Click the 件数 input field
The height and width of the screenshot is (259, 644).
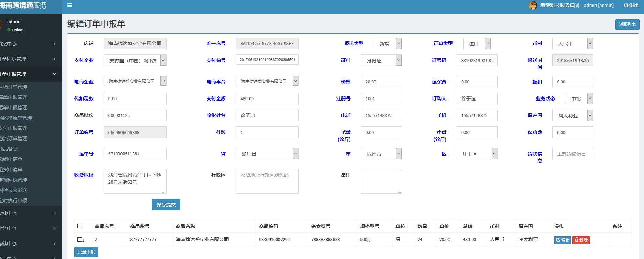coord(267,132)
